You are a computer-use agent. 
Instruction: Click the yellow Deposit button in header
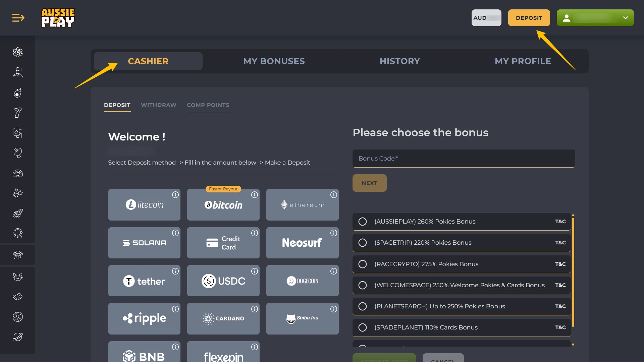click(x=529, y=18)
